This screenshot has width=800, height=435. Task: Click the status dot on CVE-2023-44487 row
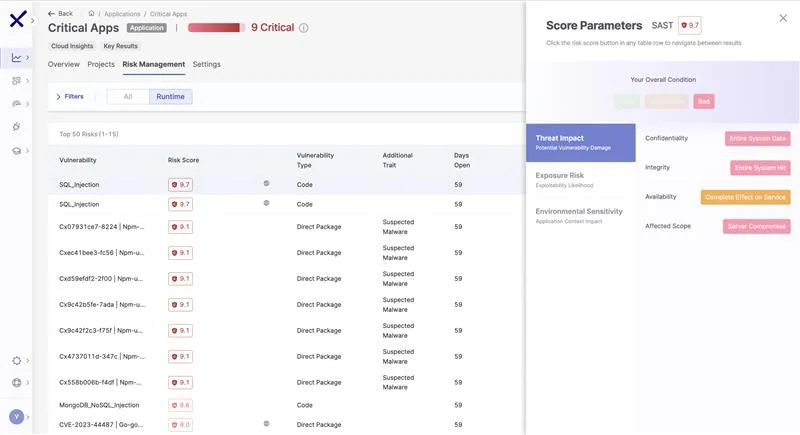266,424
